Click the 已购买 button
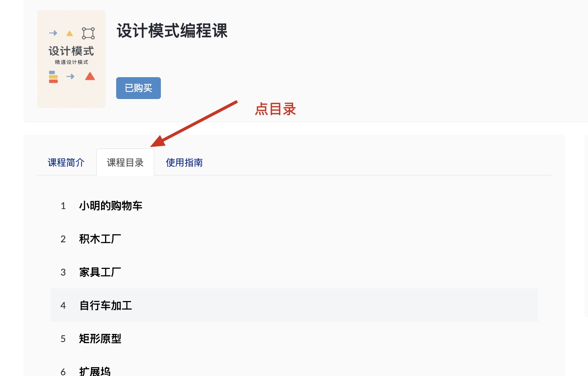The height and width of the screenshot is (376, 588). [138, 88]
